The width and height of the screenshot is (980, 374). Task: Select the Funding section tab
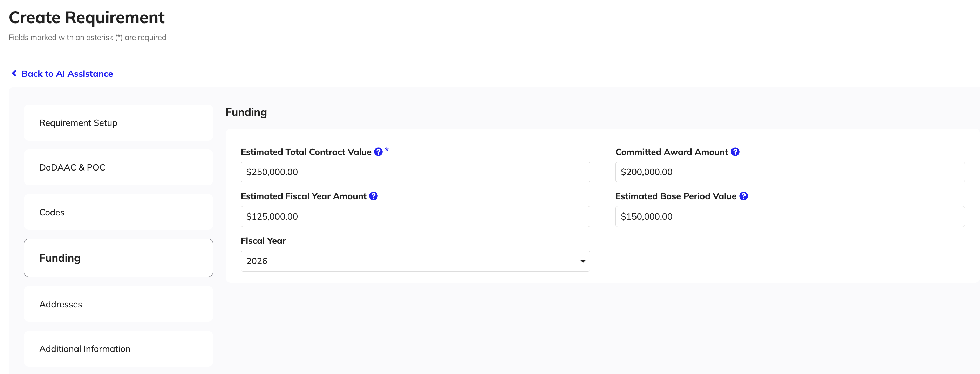[x=118, y=258]
